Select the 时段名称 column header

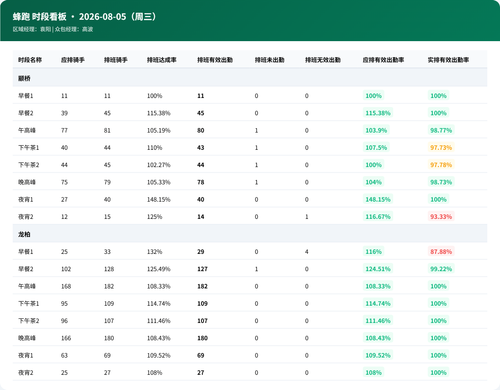pos(30,60)
